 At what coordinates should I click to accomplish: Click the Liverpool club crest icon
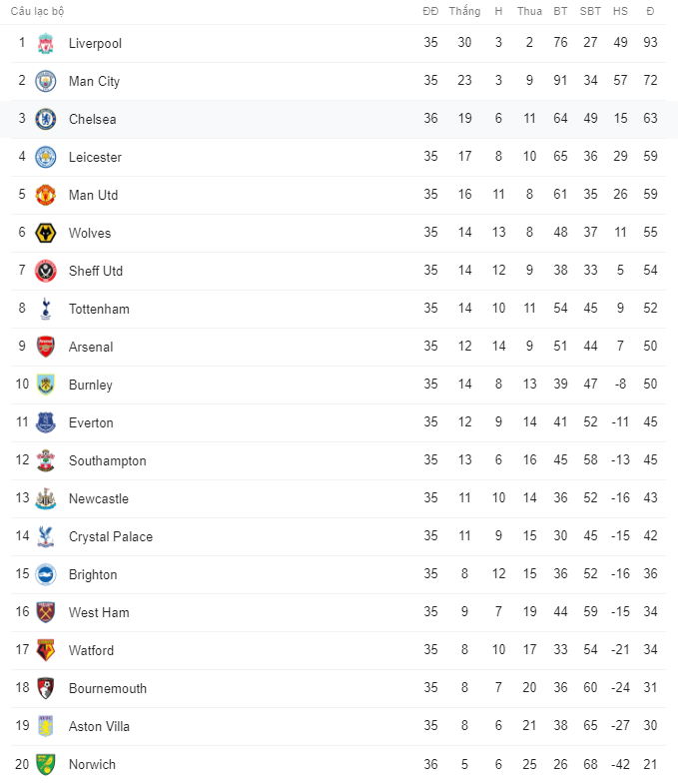(46, 43)
